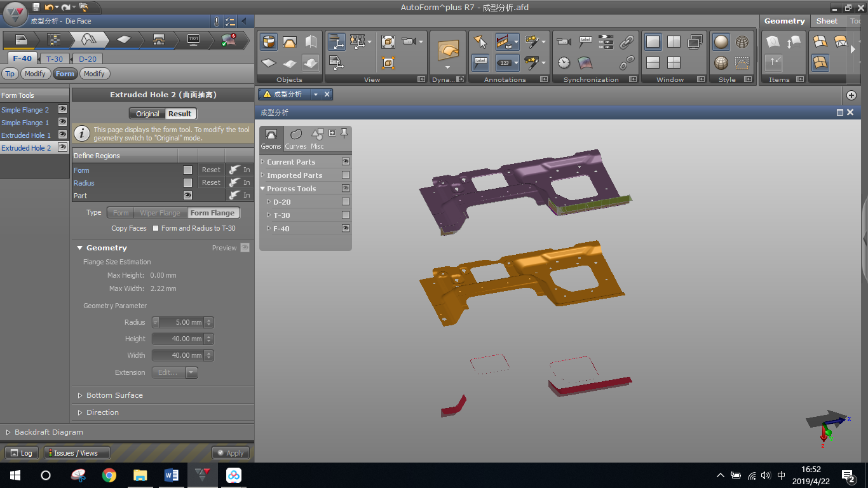The image size is (868, 488).
Task: Expand the Bottom Surface section
Action: click(114, 395)
